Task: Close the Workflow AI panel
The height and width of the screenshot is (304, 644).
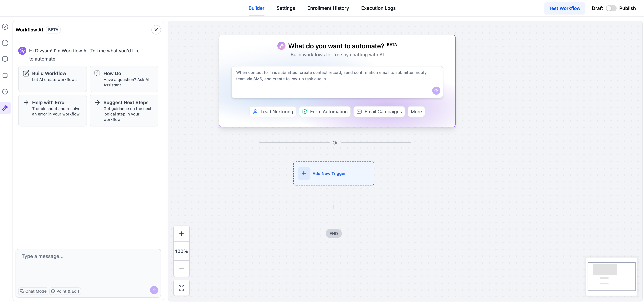Action: coord(156,30)
